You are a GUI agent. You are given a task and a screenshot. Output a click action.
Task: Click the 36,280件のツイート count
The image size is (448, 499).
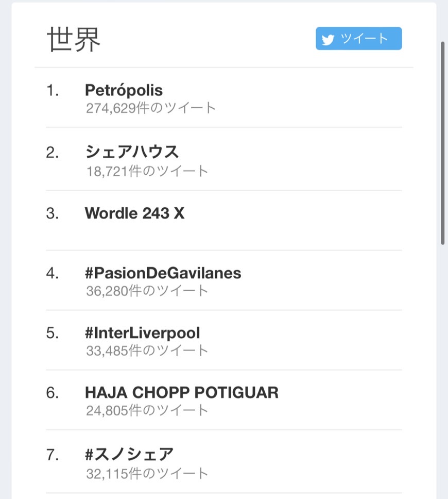[147, 291]
